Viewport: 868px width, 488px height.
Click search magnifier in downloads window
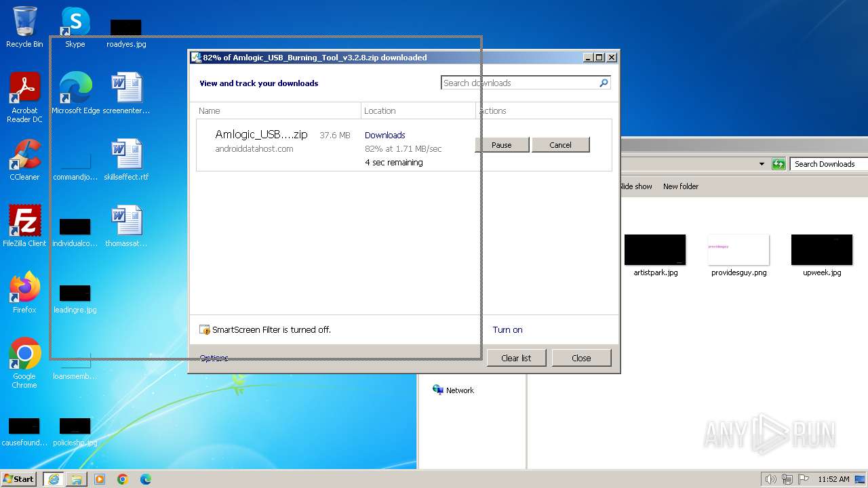point(604,83)
